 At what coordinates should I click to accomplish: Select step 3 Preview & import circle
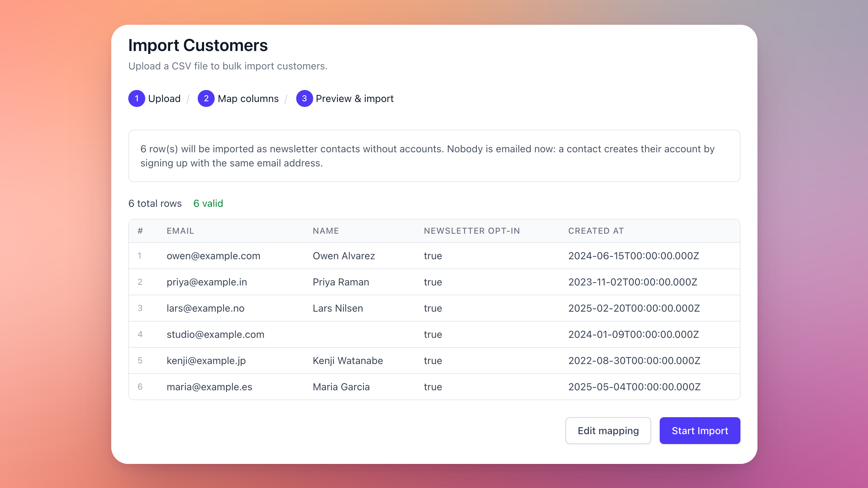click(x=304, y=98)
